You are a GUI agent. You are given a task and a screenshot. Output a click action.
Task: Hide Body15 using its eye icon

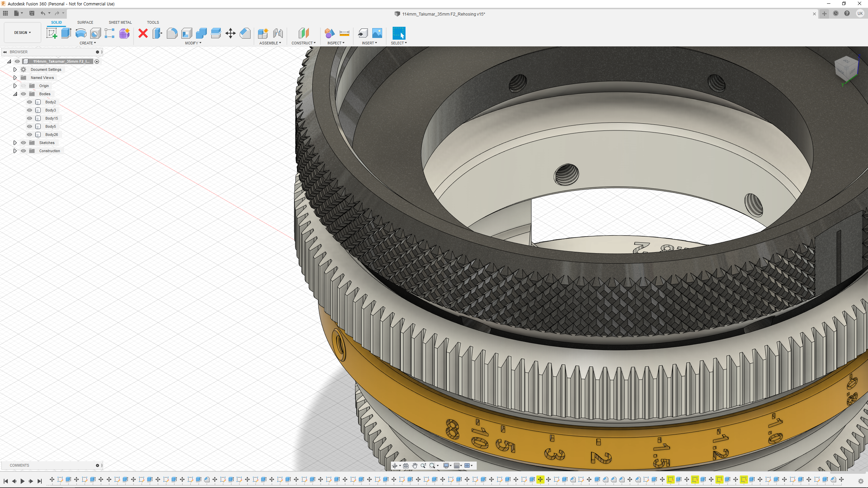pos(29,118)
